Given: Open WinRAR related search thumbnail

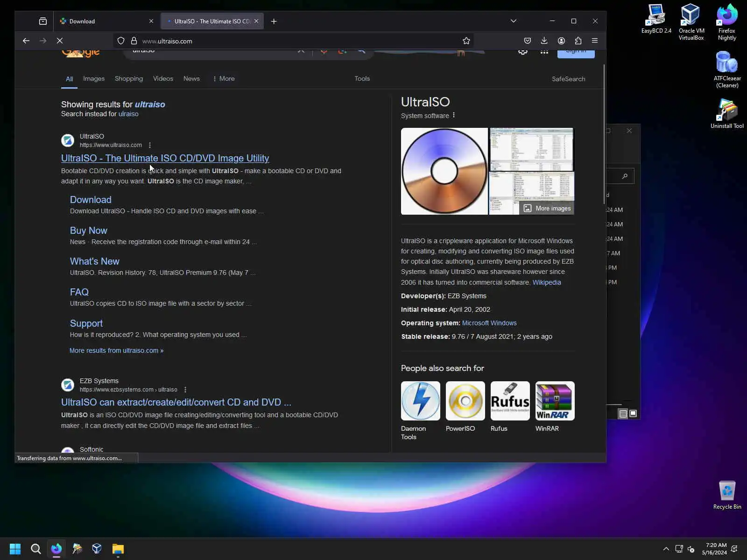Looking at the screenshot, I should pos(555,401).
